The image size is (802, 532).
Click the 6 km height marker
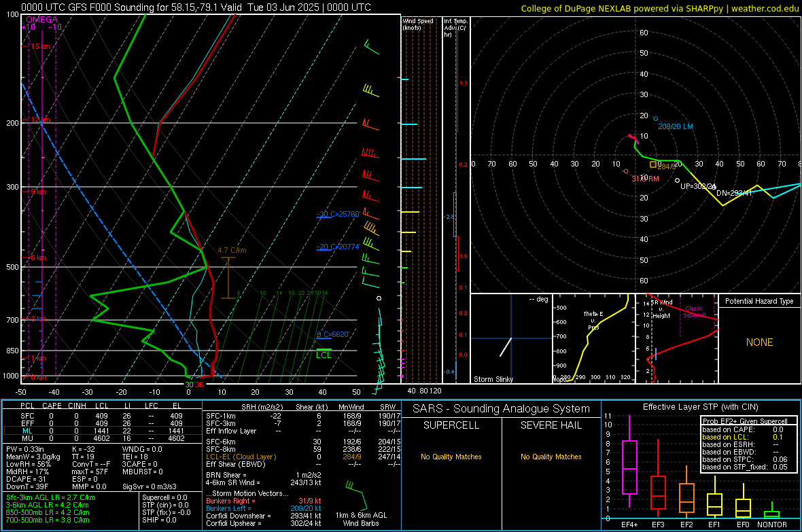38,258
